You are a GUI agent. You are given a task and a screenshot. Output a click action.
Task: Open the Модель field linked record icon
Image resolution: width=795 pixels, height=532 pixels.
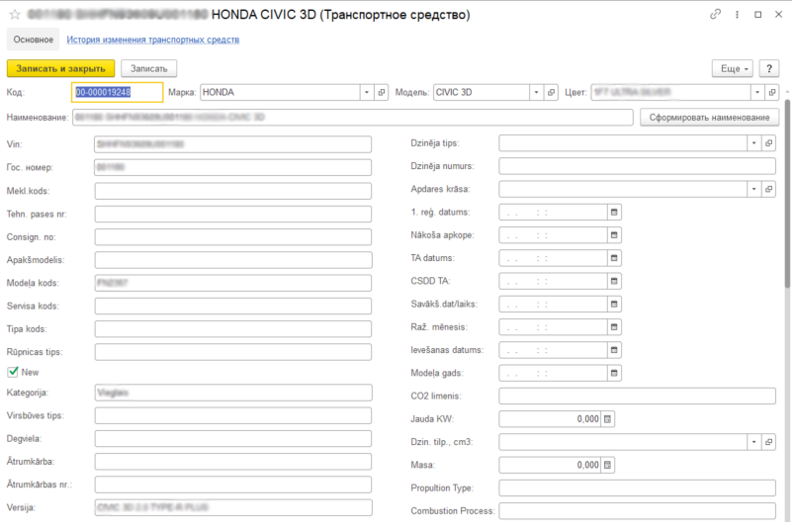pos(551,92)
